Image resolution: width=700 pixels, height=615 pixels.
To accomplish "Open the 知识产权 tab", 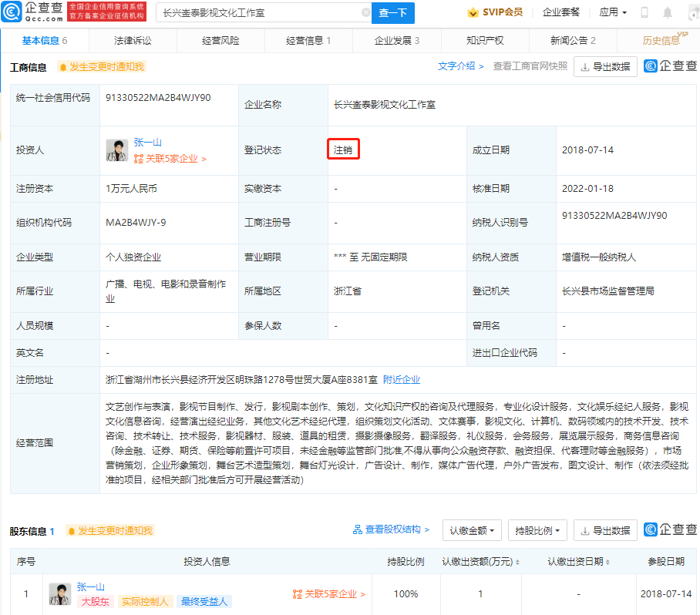I will click(x=485, y=41).
